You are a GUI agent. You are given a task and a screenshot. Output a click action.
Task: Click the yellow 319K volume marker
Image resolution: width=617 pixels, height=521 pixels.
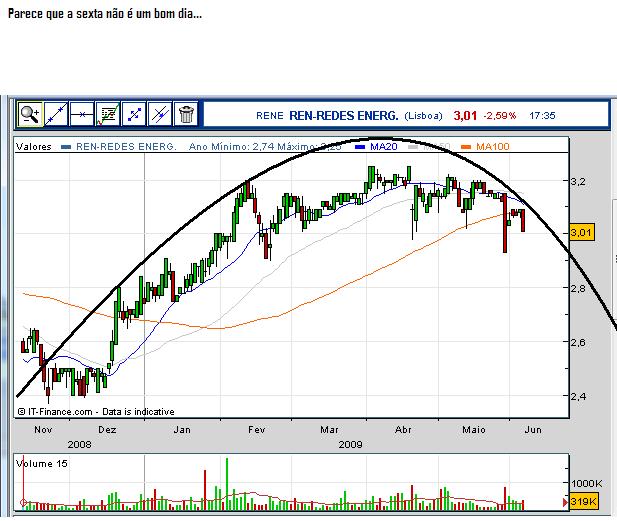pyautogui.click(x=583, y=502)
